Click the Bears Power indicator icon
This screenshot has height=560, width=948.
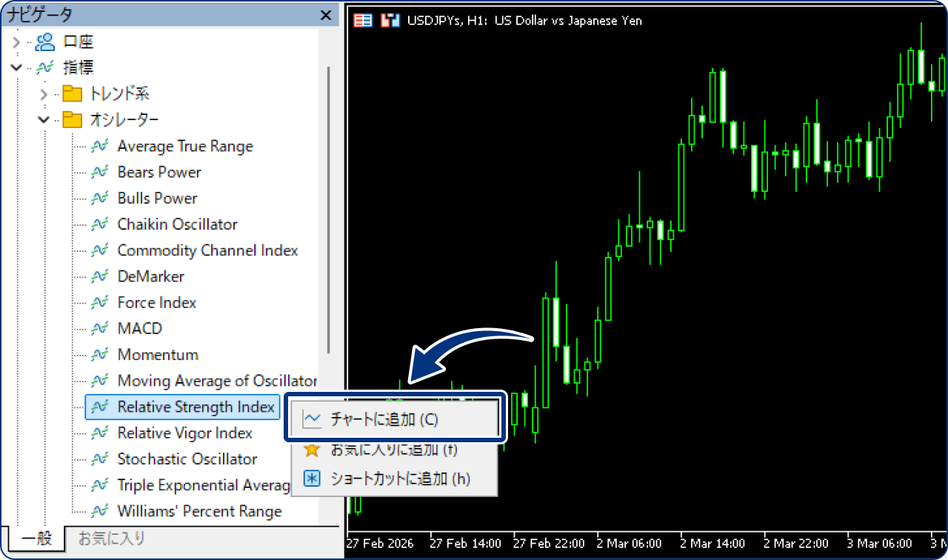click(x=100, y=172)
